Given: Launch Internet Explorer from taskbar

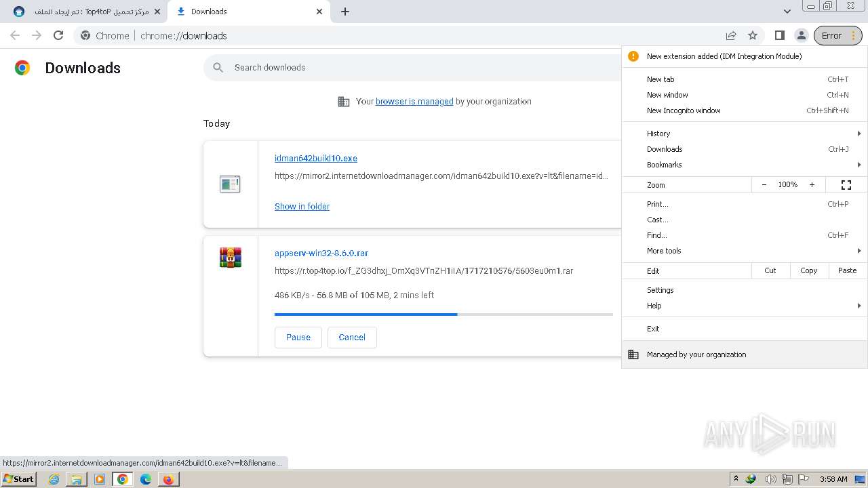Looking at the screenshot, I should pos(54,479).
